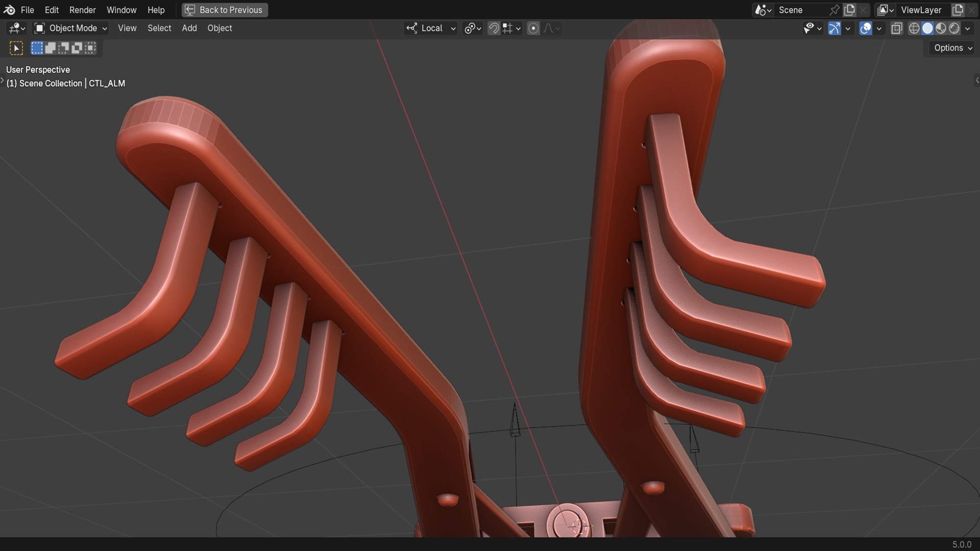The height and width of the screenshot is (551, 980).
Task: Click the Back to Previous button
Action: (225, 10)
